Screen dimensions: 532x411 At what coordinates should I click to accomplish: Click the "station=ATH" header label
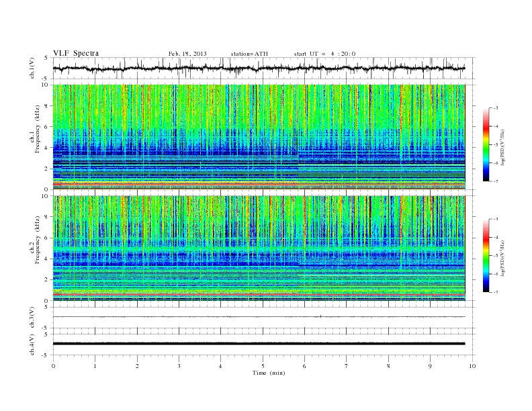(249, 54)
